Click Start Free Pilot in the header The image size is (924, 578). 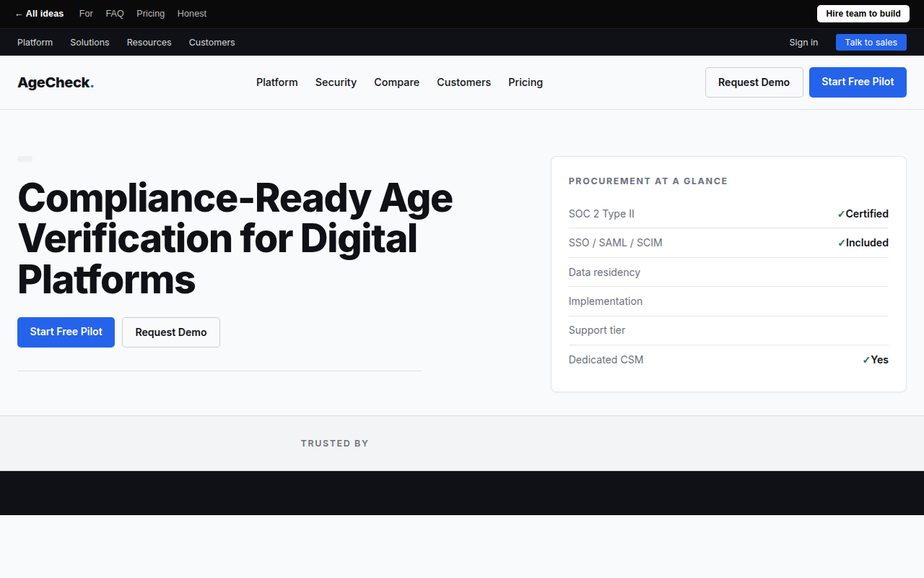point(858,82)
